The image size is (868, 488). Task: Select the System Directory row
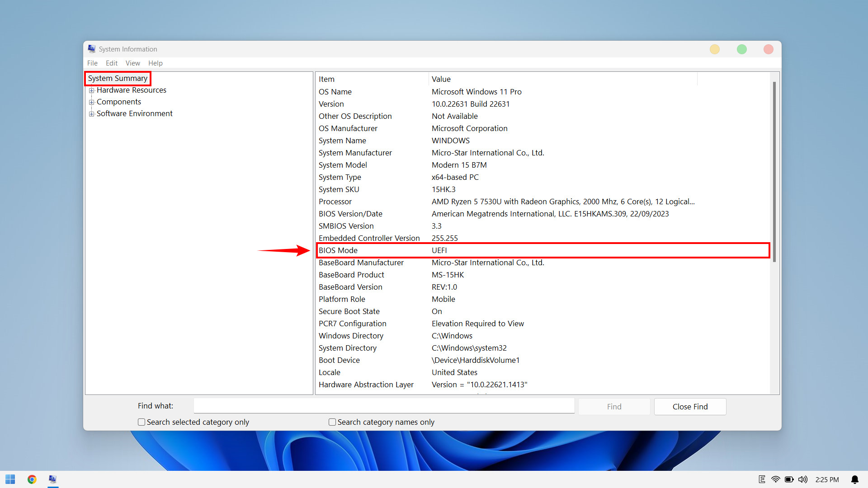point(542,348)
